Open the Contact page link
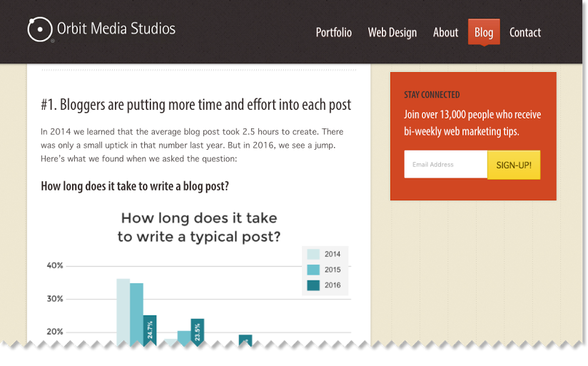The image size is (588, 366). (x=525, y=32)
